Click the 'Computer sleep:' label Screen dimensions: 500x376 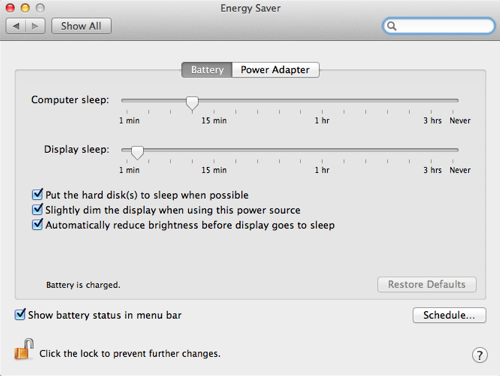[70, 100]
